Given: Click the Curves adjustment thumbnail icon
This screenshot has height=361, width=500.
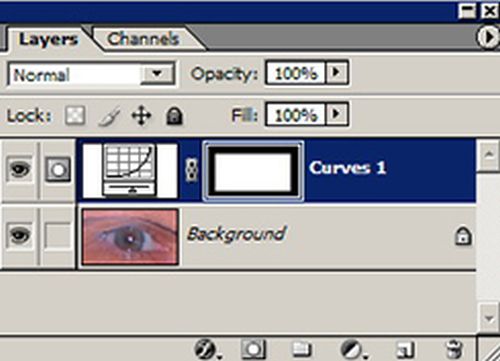Looking at the screenshot, I should (x=130, y=170).
